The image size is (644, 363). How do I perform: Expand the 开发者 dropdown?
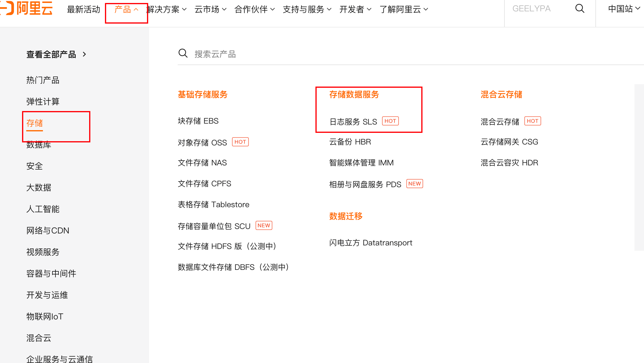[355, 10]
